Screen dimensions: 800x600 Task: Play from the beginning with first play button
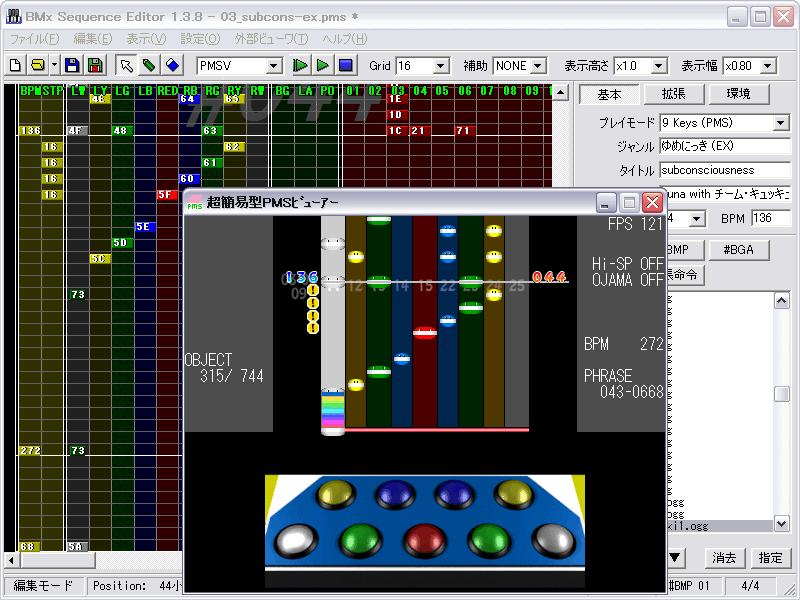pyautogui.click(x=300, y=66)
